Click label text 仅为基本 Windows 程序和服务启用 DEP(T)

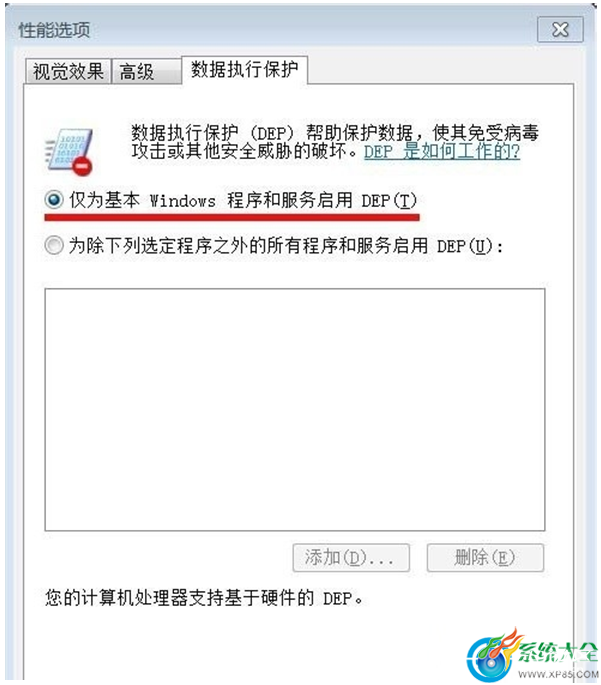coord(243,201)
